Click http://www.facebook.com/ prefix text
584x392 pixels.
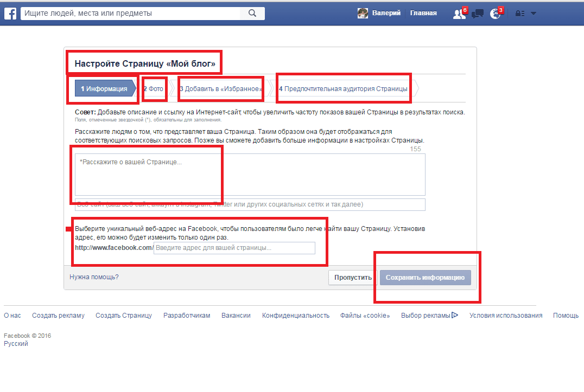click(113, 248)
